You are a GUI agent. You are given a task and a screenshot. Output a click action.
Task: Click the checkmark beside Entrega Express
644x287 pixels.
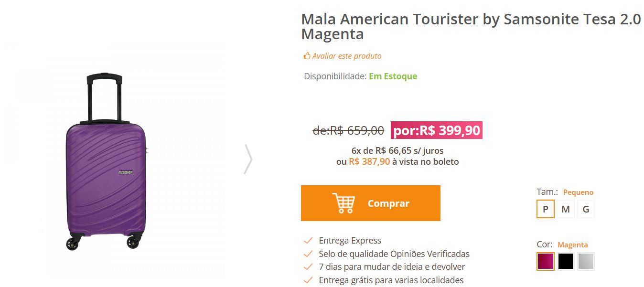click(x=308, y=240)
